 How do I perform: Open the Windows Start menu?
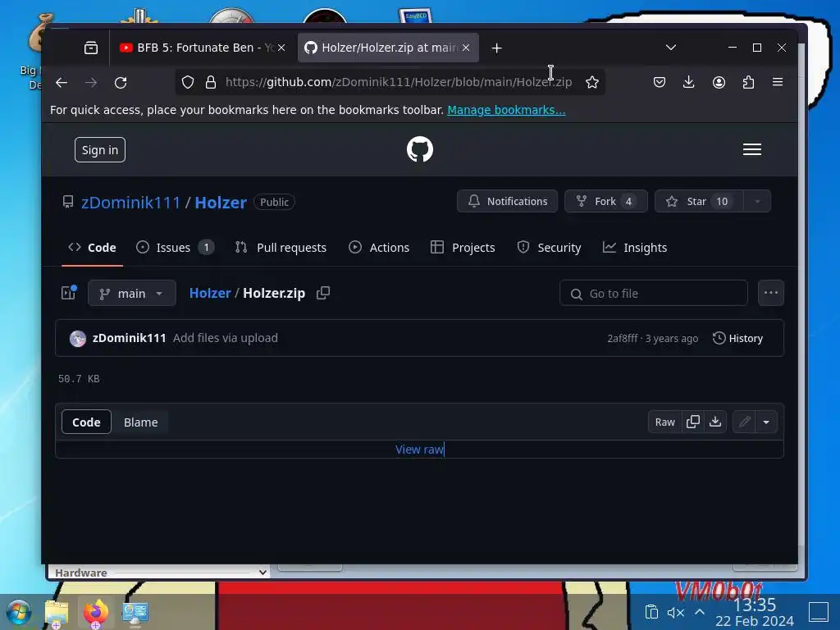click(20, 612)
